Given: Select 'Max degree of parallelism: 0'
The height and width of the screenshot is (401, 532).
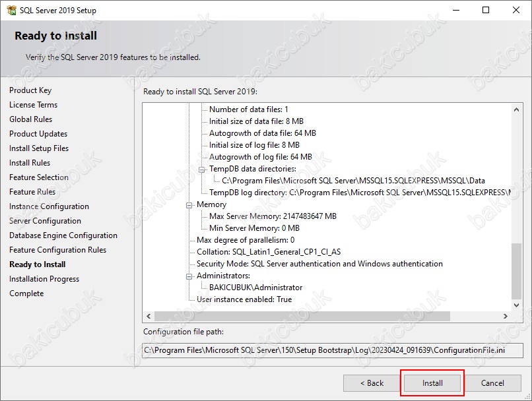Looking at the screenshot, I should [246, 240].
